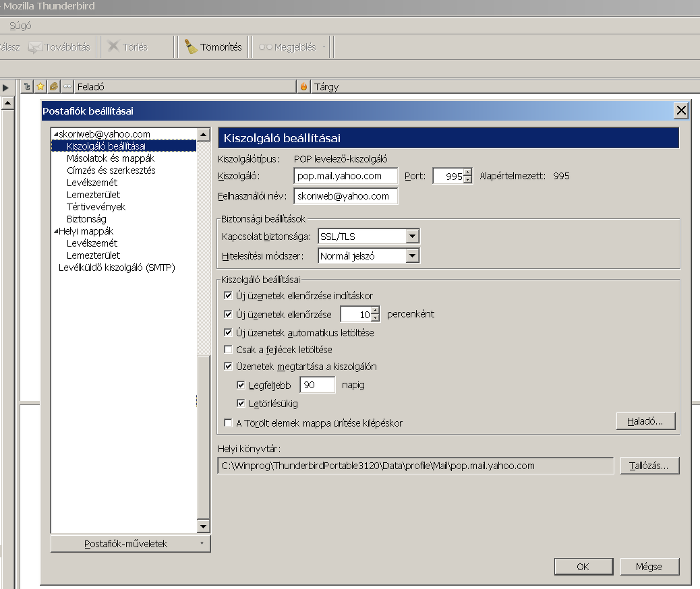The image size is (700, 589).
Task: Open the Kapcsolat biztonsága SSL/TLS dropdown
Action: point(413,236)
